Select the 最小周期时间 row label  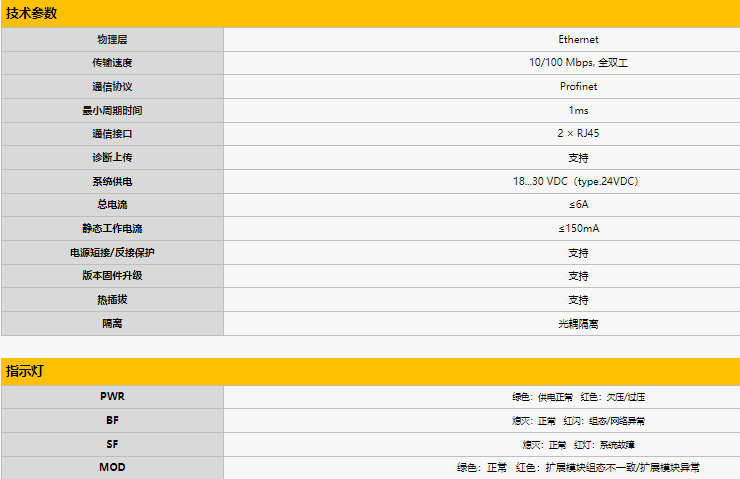click(112, 110)
